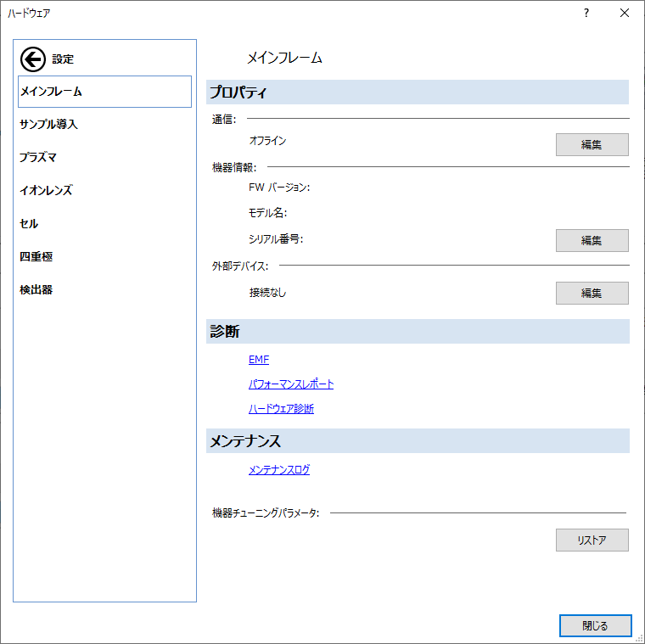Switch to the プラズマ section
The width and height of the screenshot is (645, 644).
[38, 157]
